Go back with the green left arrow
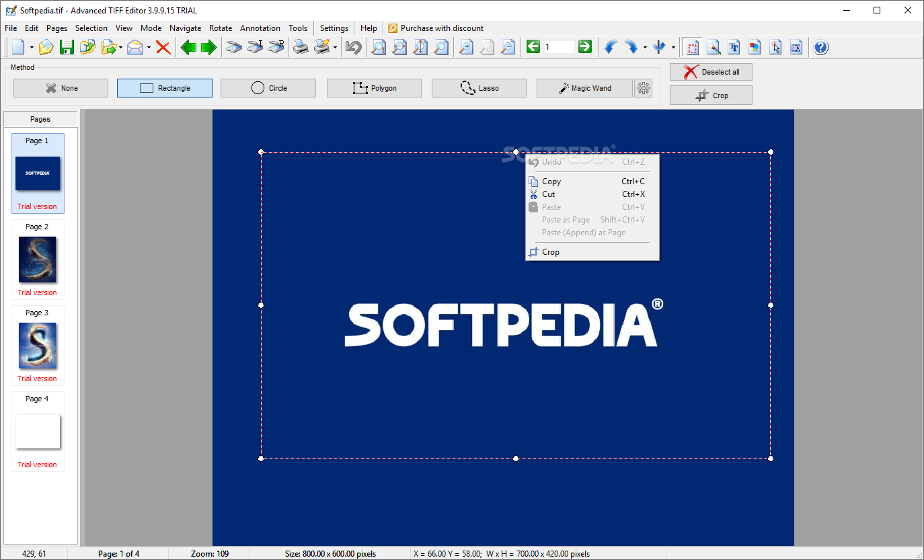This screenshot has height=560, width=924. coord(188,47)
